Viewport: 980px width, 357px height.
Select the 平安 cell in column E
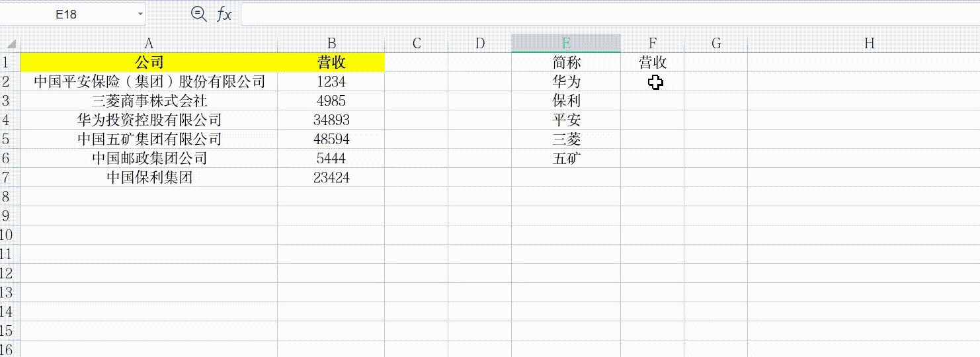[x=566, y=120]
